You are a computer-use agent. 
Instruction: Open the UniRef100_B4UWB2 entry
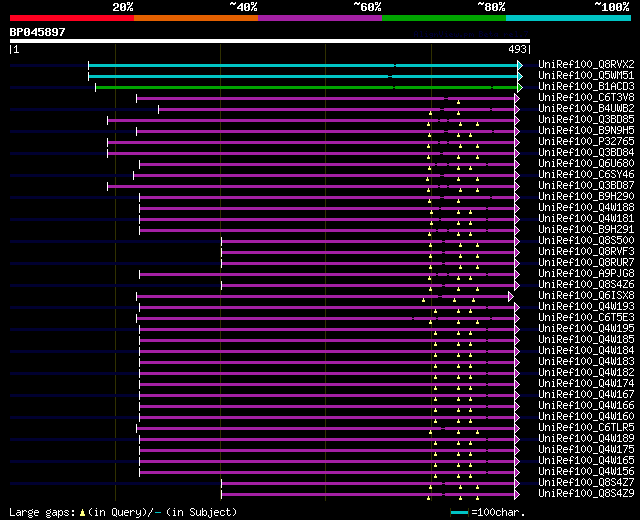(586, 109)
